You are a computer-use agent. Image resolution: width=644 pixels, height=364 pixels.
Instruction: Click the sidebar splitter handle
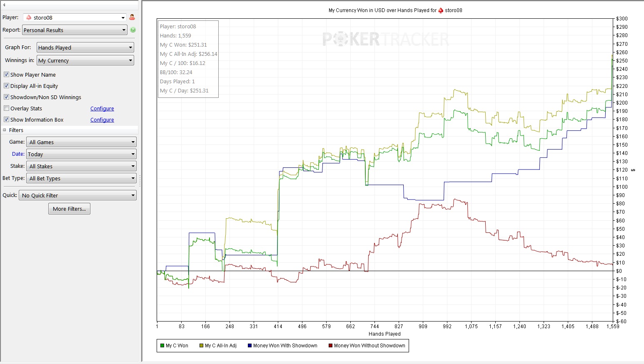(x=140, y=181)
